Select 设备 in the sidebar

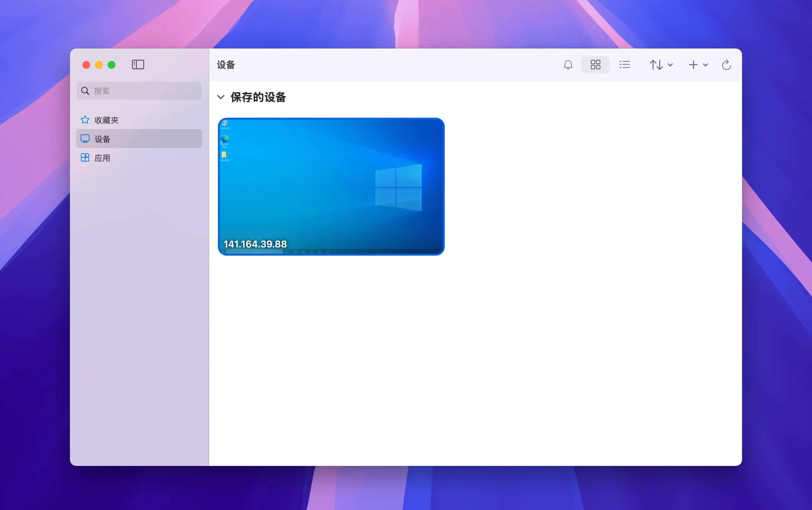[139, 139]
